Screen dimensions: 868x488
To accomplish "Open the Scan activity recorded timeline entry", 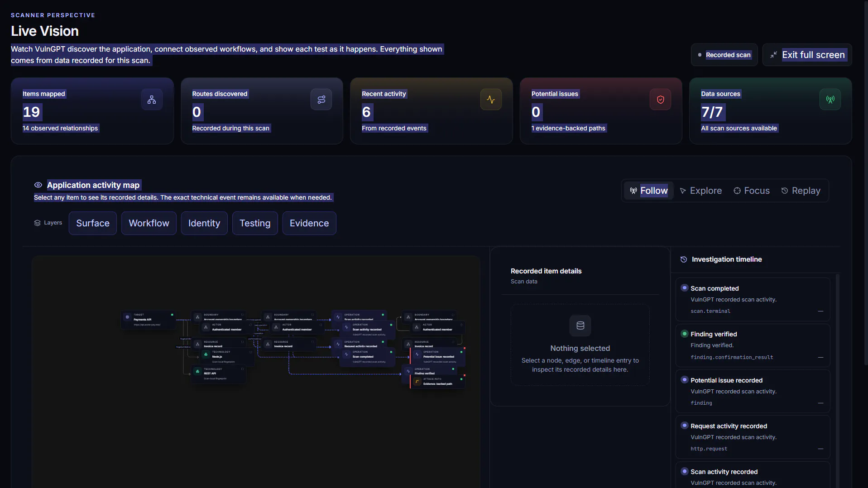I will coord(753,475).
